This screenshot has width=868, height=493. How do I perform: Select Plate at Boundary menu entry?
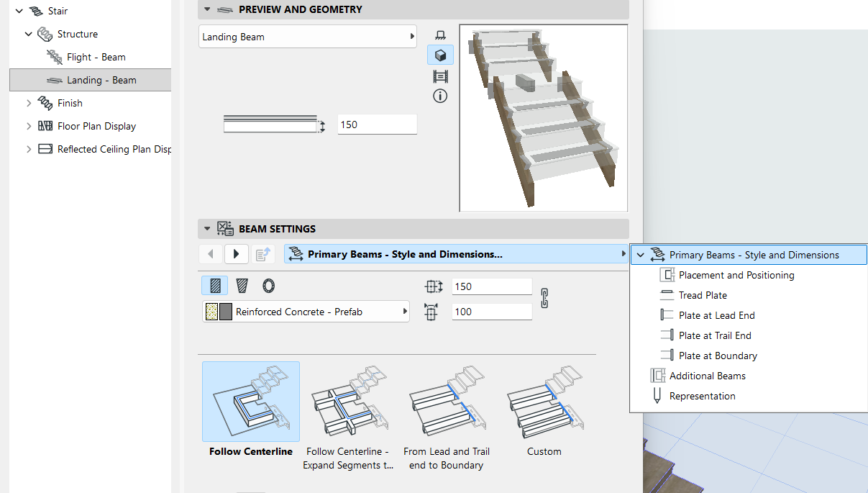pos(718,356)
